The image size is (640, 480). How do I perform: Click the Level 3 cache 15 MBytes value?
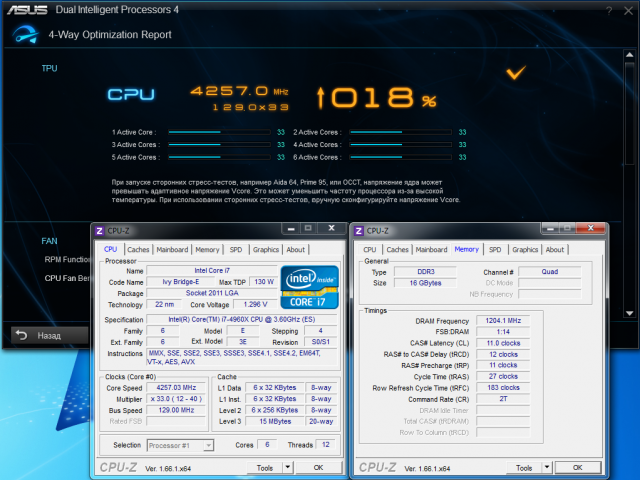[x=275, y=421]
